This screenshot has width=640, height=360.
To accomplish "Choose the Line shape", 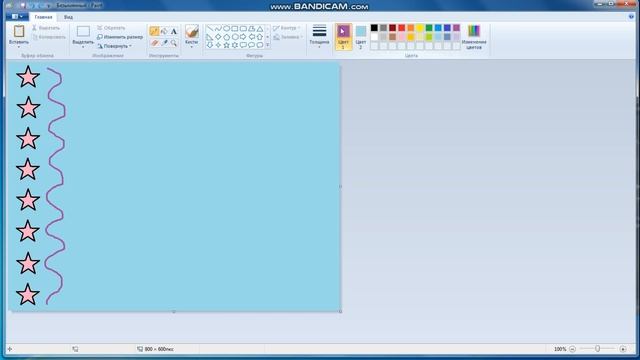I will pos(210,29).
